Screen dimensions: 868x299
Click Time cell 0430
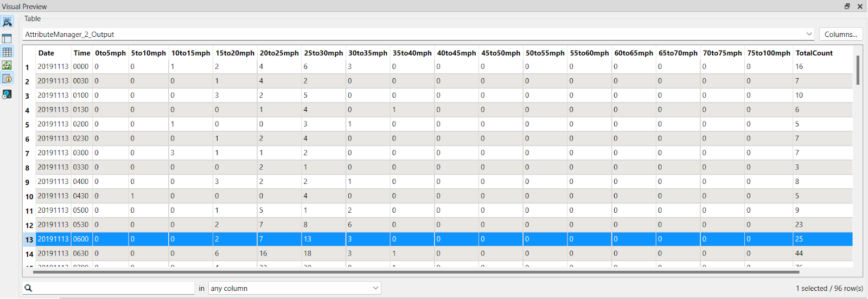pos(82,196)
